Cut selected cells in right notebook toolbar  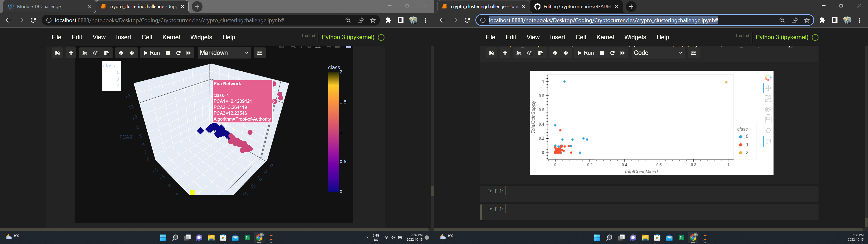point(519,53)
